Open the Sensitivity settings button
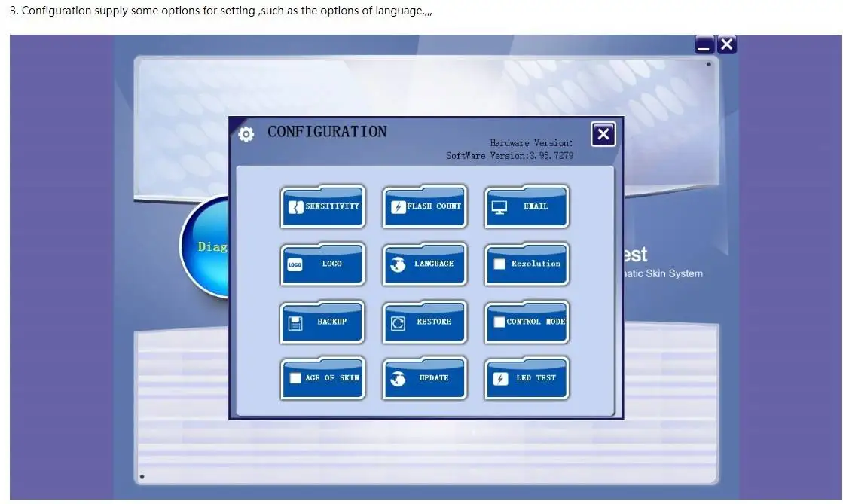The image size is (843, 504). pos(322,206)
